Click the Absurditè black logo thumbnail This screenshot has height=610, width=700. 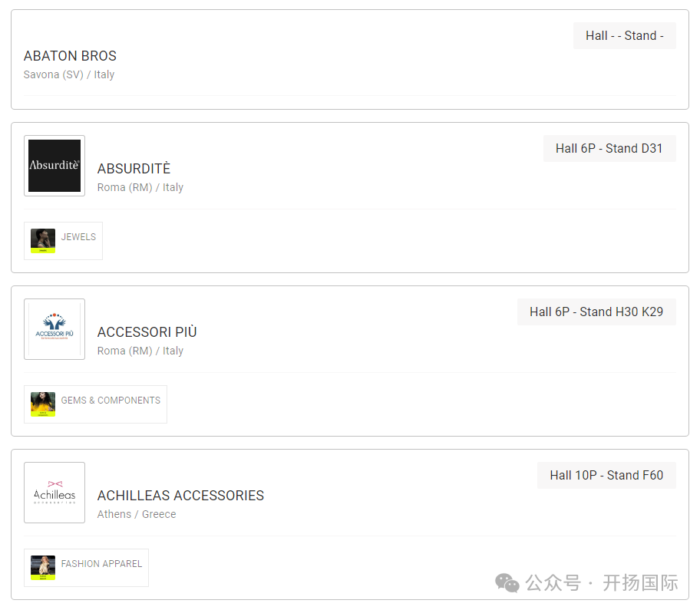pos(54,166)
